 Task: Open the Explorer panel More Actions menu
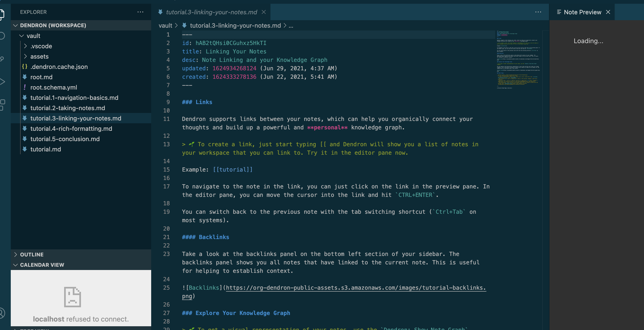[x=141, y=12]
